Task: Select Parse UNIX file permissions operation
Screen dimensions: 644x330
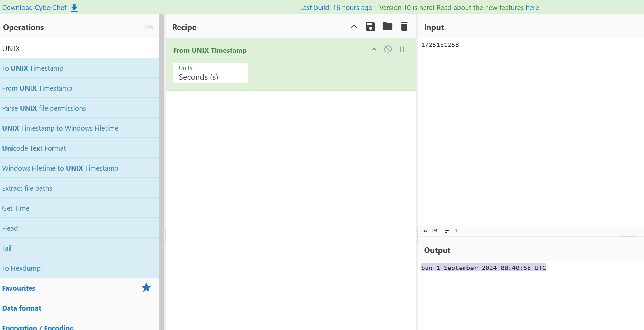Action: click(x=79, y=108)
